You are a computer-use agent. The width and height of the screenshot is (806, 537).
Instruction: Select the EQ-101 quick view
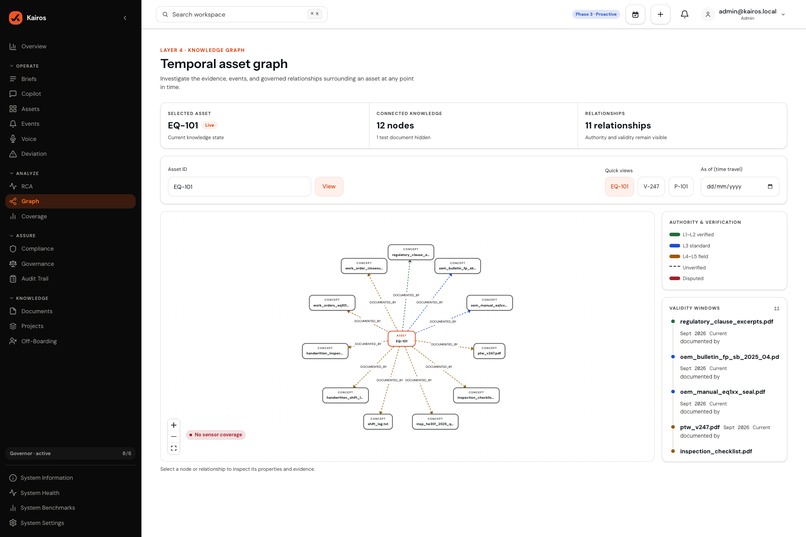619,187
